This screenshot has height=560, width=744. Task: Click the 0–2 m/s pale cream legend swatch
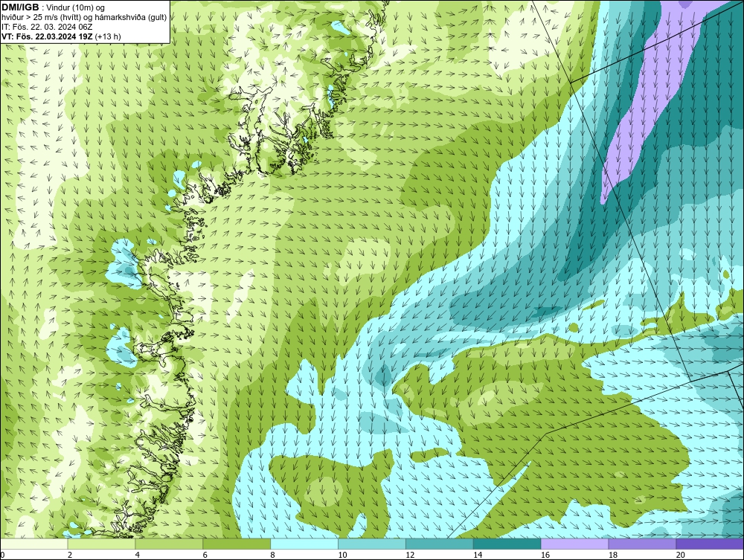click(x=34, y=544)
